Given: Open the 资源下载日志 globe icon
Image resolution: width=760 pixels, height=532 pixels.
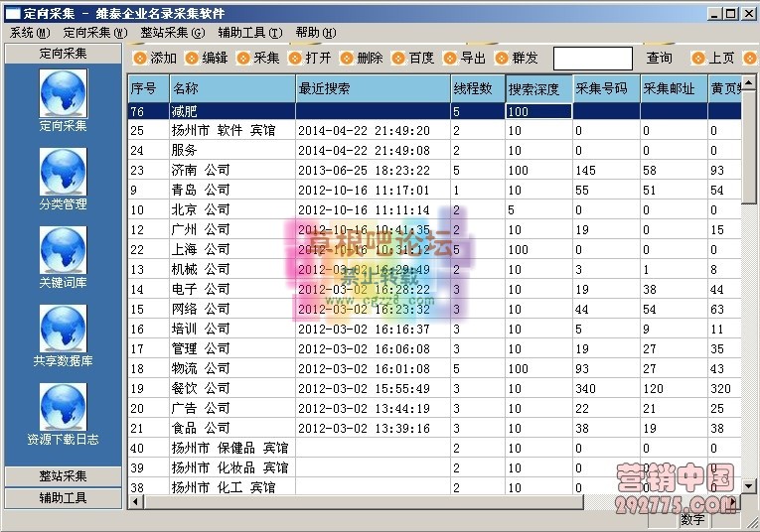Looking at the screenshot, I should point(63,407).
